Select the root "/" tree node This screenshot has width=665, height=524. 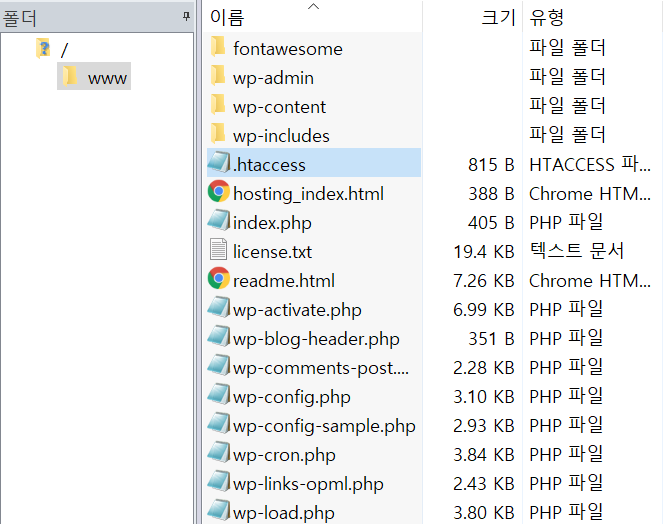64,51
